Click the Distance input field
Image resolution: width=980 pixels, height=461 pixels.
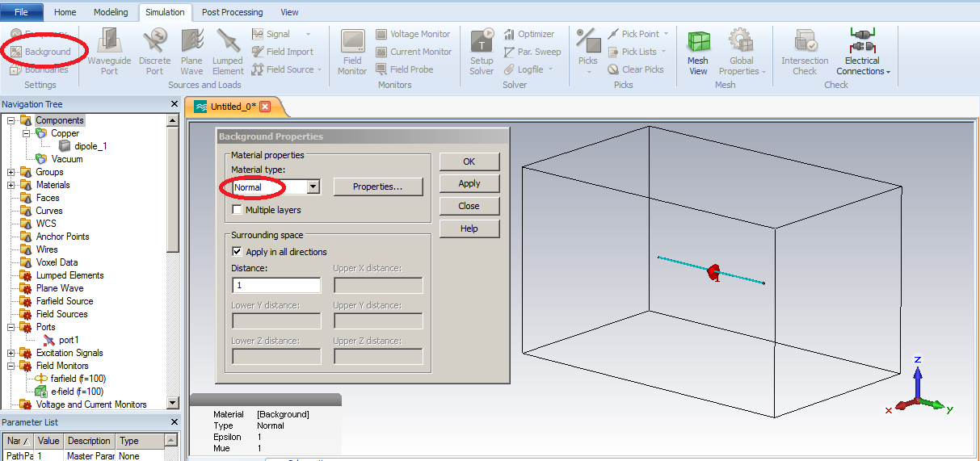point(275,285)
